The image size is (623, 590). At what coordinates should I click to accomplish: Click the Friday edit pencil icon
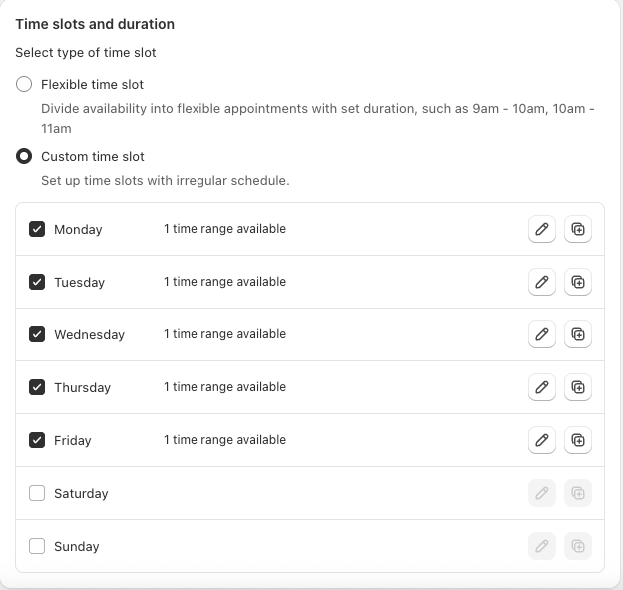point(541,440)
